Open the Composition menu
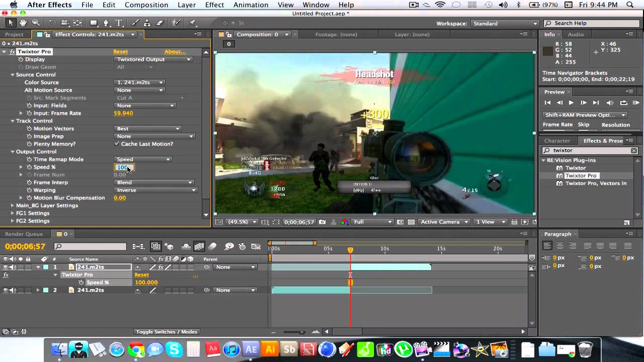The image size is (644, 362). point(146,5)
